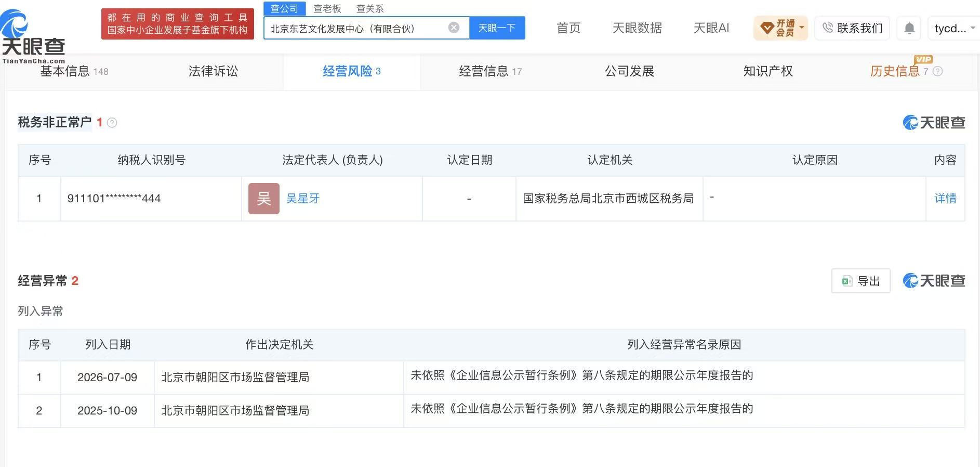Select the 查关系 search mode
The width and height of the screenshot is (980, 467).
pyautogui.click(x=370, y=8)
